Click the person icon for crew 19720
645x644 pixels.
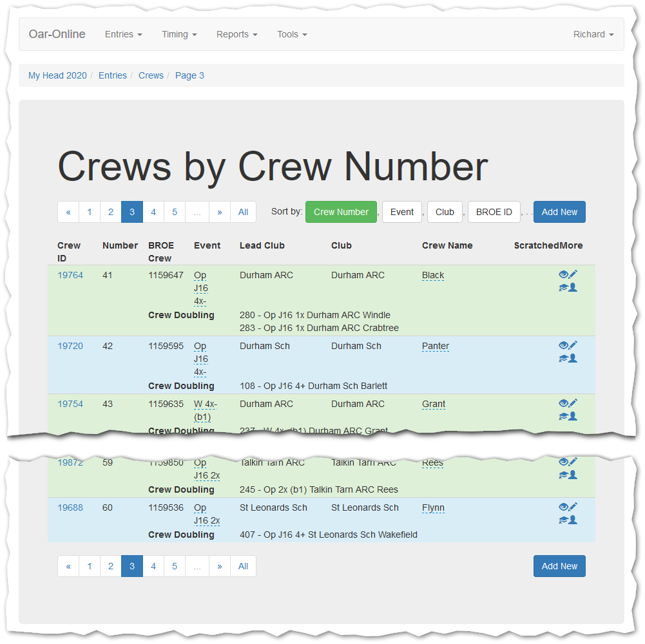point(573,359)
